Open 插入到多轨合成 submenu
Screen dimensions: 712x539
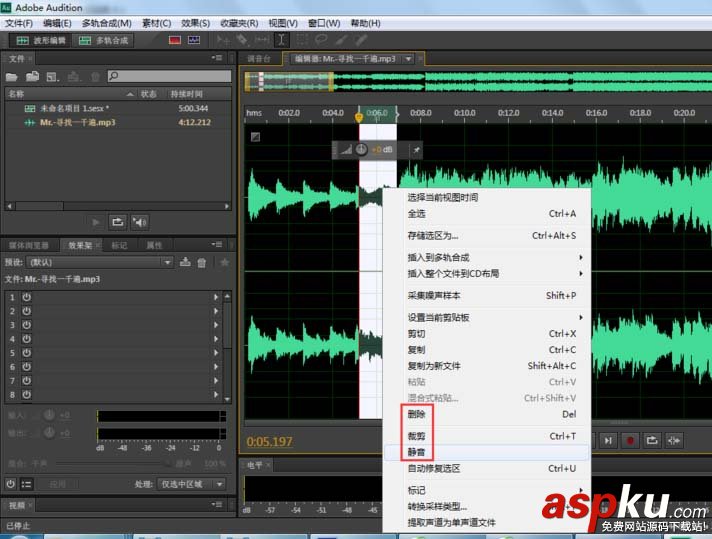(x=487, y=257)
